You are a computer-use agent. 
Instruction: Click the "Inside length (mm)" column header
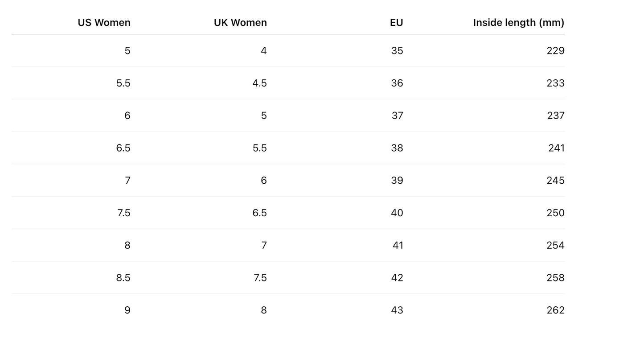click(518, 23)
